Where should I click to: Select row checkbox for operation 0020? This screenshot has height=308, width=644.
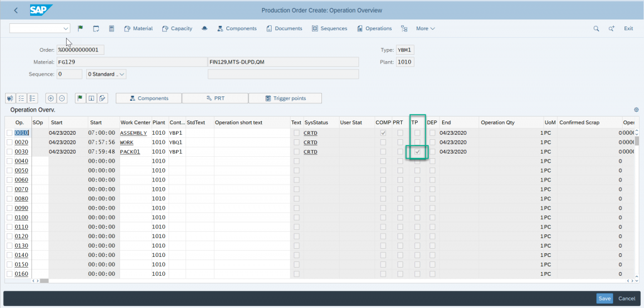pos(9,142)
